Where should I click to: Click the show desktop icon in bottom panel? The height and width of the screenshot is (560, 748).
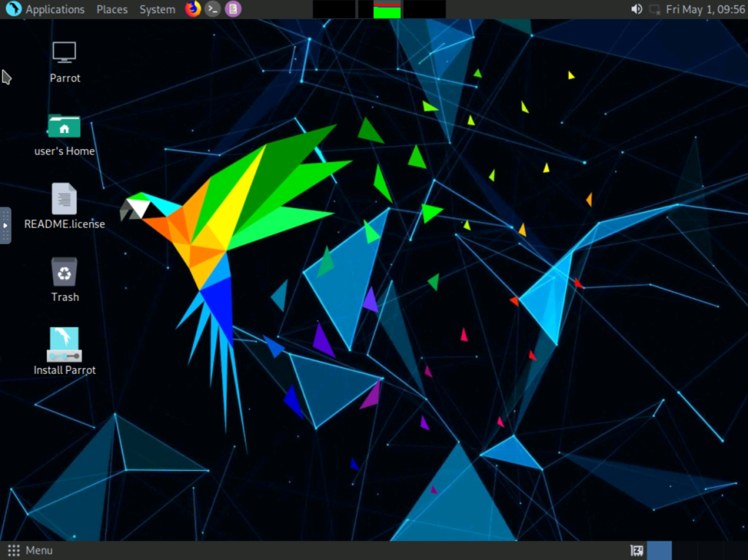pyautogui.click(x=636, y=551)
